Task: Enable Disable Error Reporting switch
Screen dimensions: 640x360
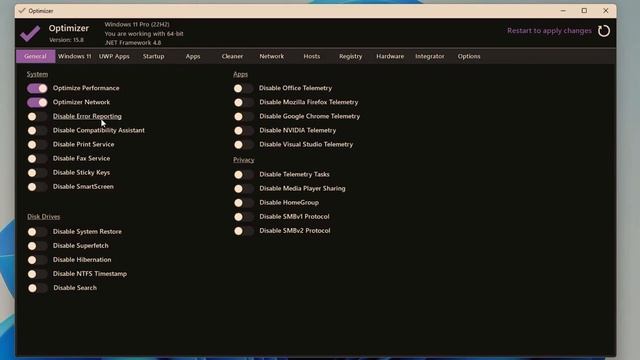Action: (37, 117)
